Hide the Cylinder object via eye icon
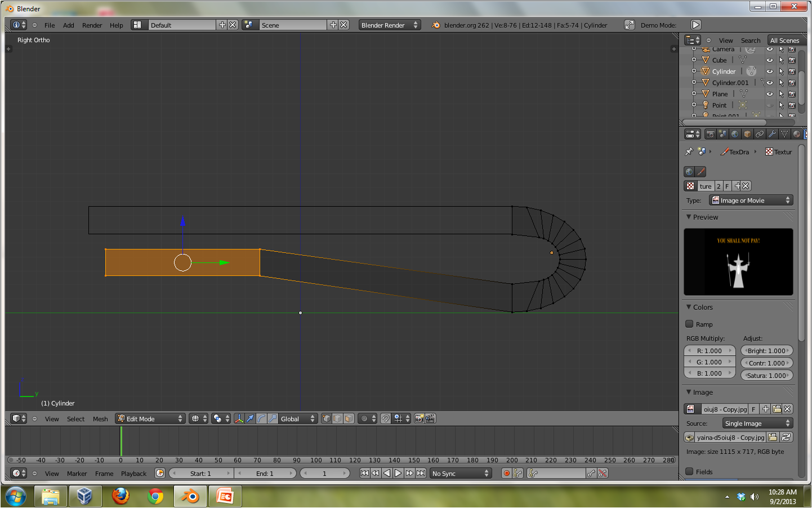 coord(770,72)
